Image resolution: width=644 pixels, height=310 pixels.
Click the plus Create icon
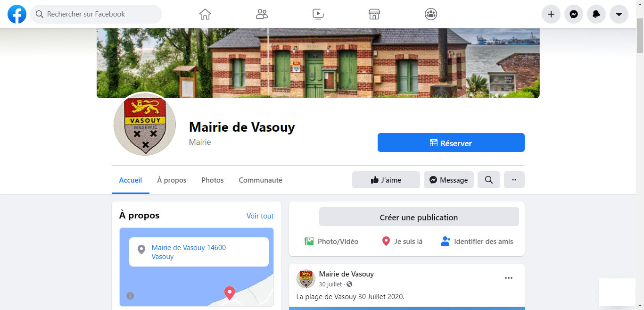tap(551, 14)
